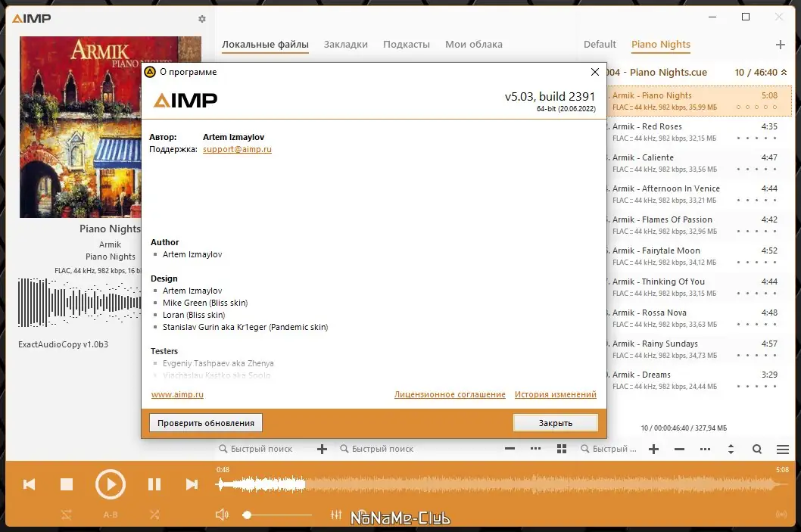
Task: Select track Armik - Rainy Sundays
Action: tap(699, 349)
